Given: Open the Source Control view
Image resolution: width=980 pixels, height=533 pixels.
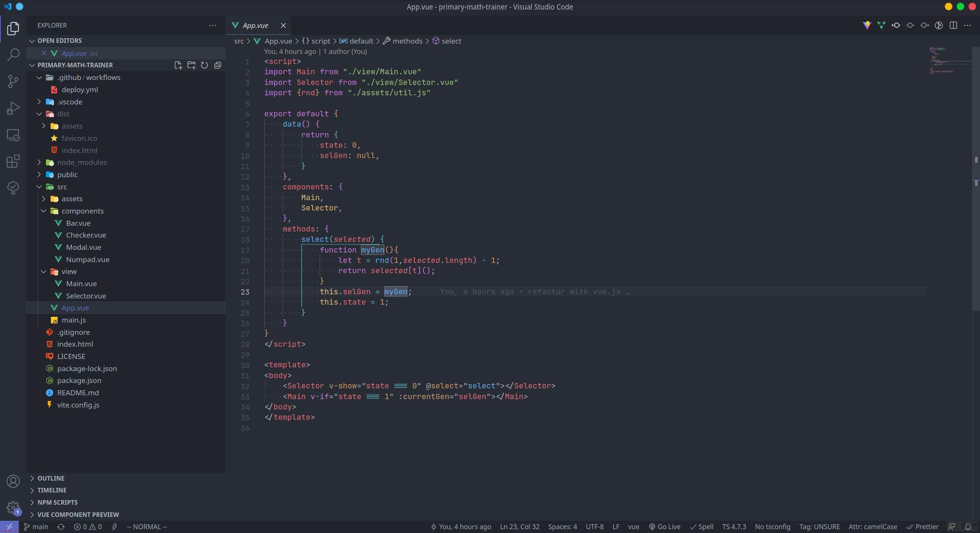Looking at the screenshot, I should [x=13, y=81].
